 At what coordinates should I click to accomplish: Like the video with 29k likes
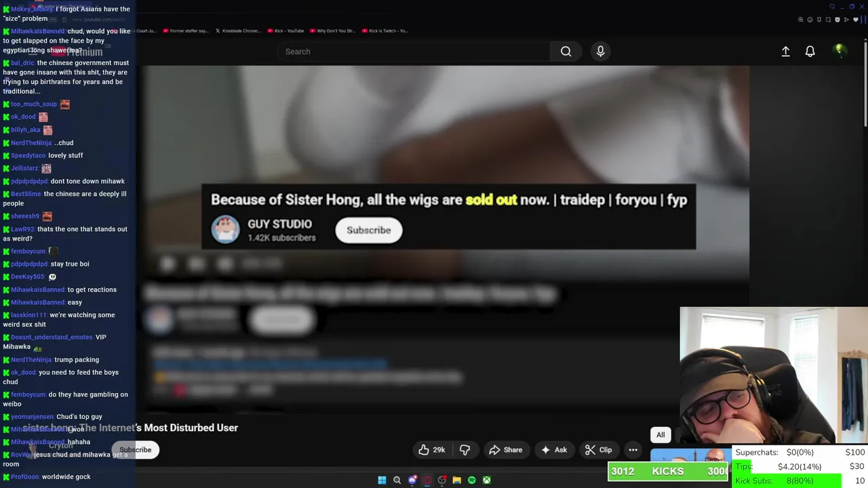pyautogui.click(x=431, y=450)
